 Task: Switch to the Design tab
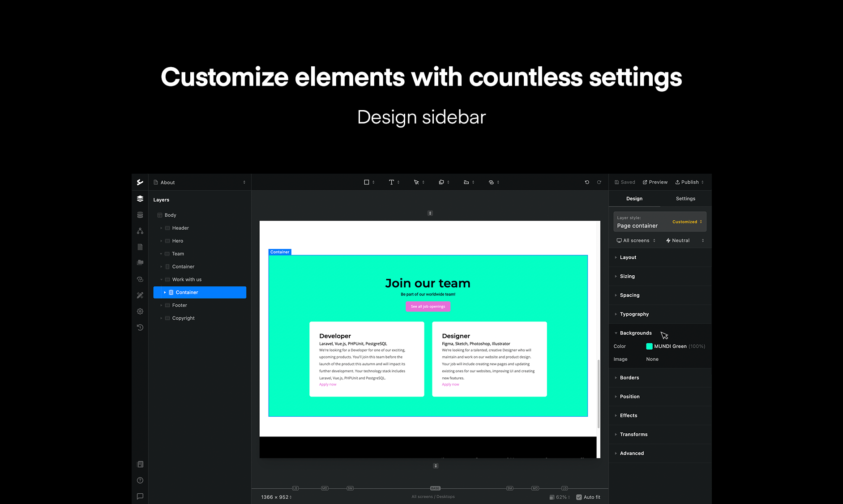point(634,199)
